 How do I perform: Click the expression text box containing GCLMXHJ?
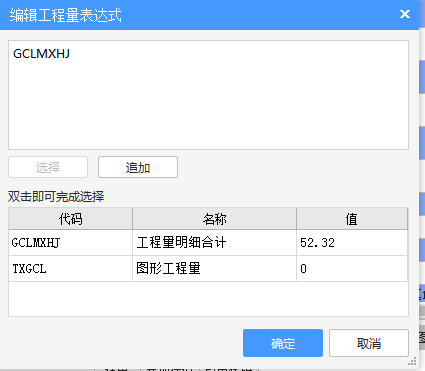208,95
